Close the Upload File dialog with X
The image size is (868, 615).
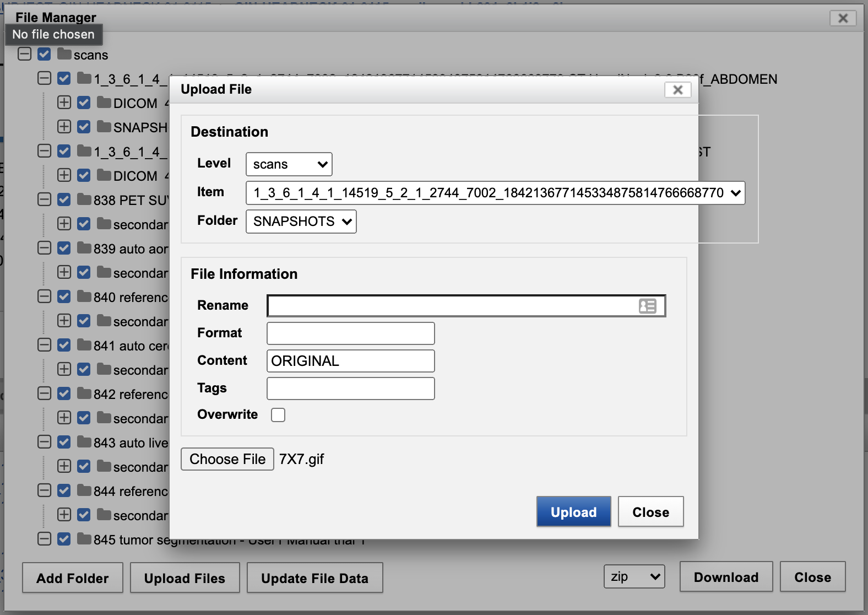tap(677, 90)
